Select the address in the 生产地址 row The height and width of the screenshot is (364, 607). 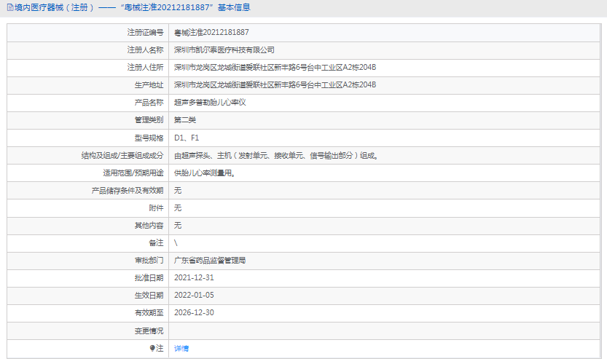[x=275, y=84]
